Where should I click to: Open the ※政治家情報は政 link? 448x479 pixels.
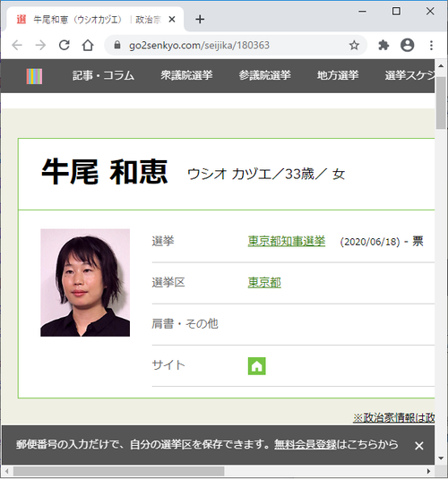(x=394, y=417)
